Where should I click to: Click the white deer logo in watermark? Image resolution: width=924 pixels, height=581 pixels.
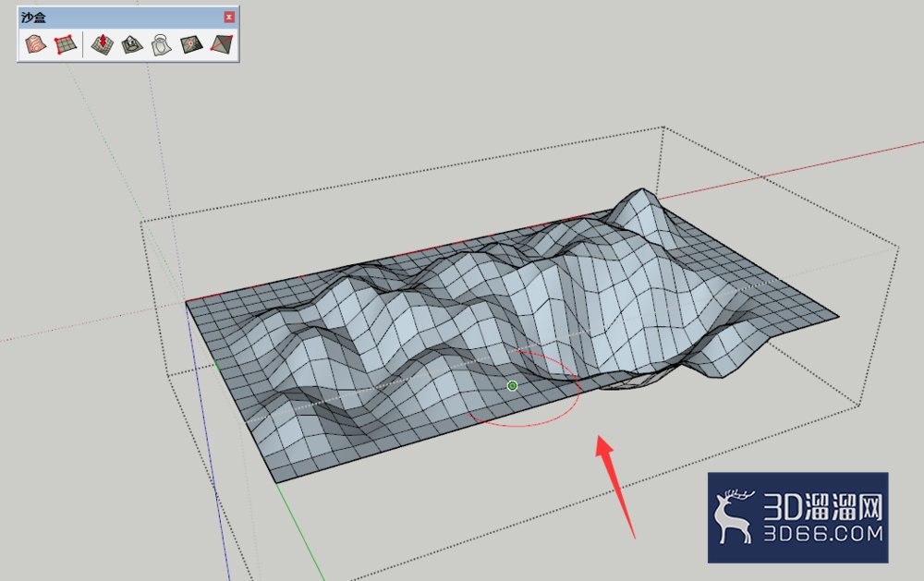[733, 516]
